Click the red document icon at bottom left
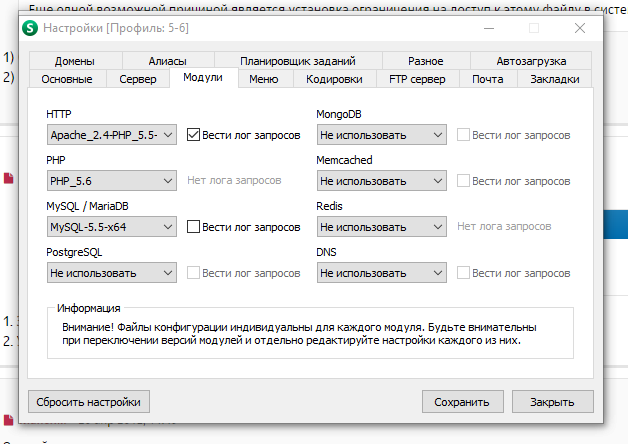Screen dimensions: 628x444 8,420
